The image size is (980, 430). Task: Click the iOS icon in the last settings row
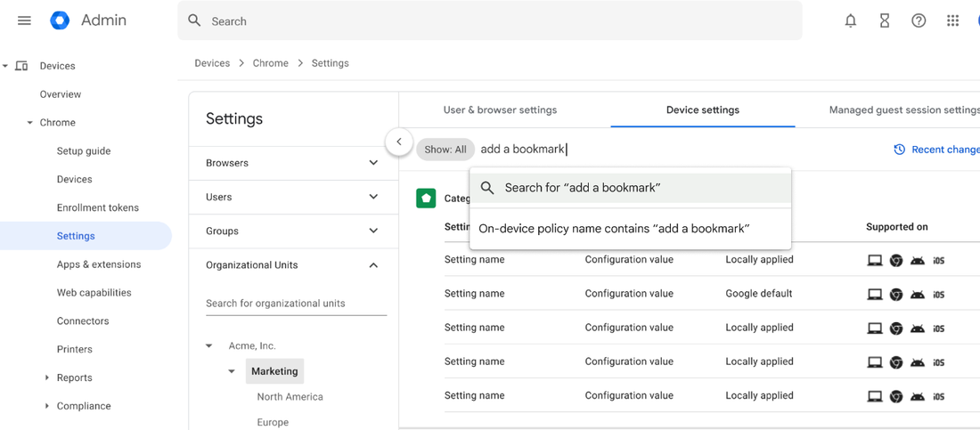point(939,395)
